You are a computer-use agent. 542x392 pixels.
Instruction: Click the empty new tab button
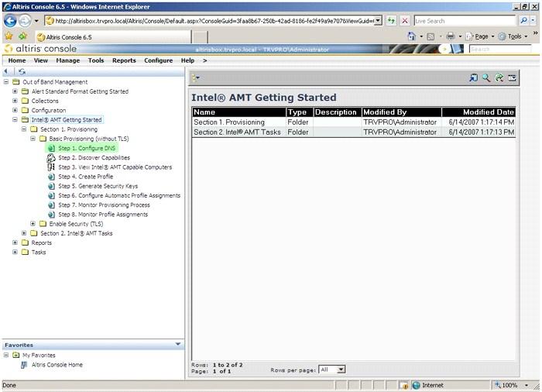pyautogui.click(x=200, y=37)
